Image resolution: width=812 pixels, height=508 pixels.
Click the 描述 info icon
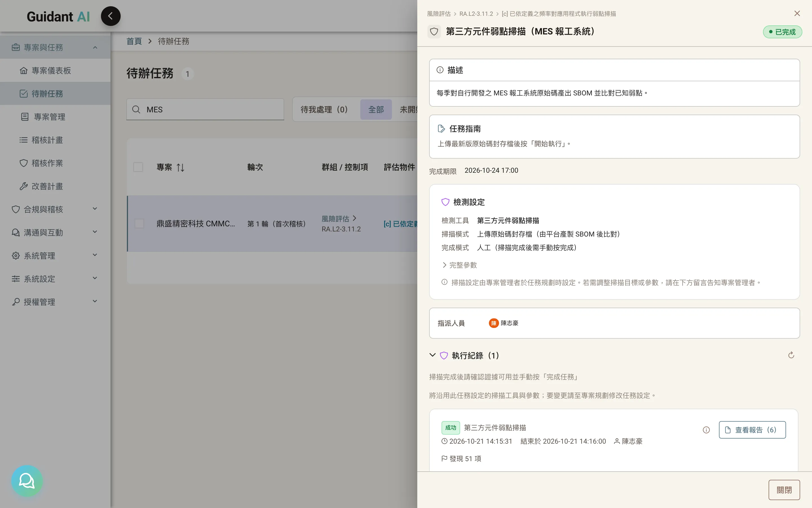(440, 70)
